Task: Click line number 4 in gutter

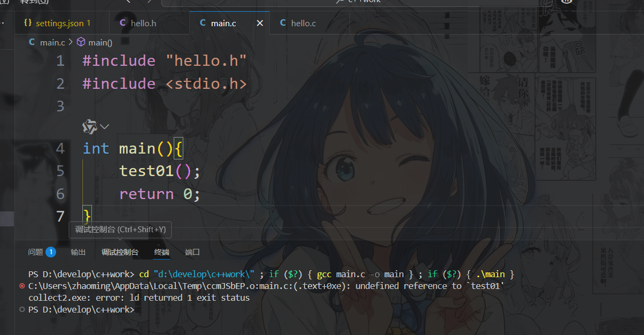Action: (x=60, y=148)
